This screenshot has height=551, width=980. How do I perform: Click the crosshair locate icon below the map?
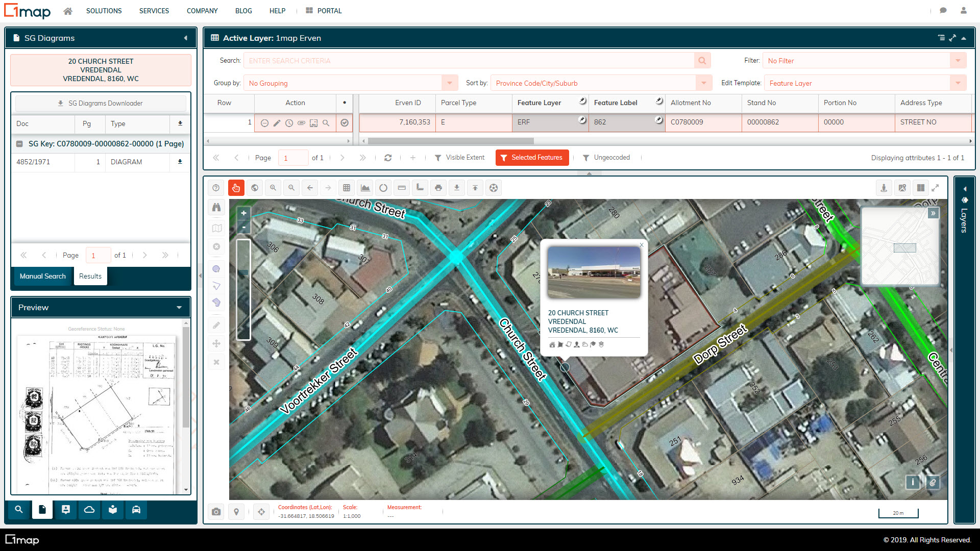tap(261, 512)
